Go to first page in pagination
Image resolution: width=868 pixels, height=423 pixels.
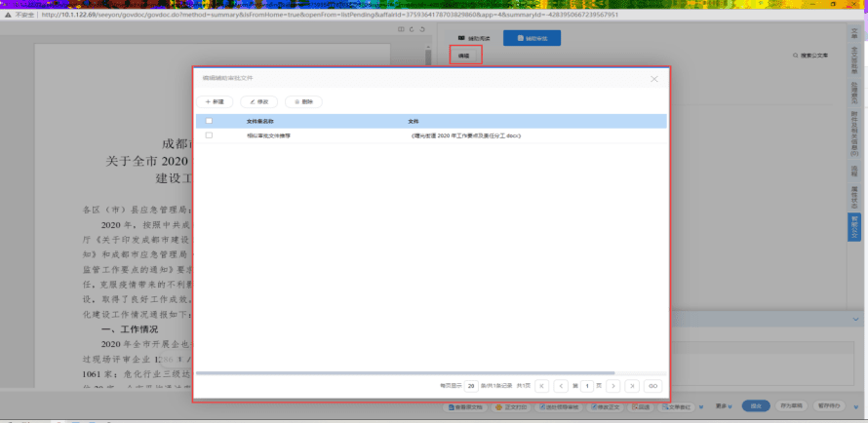542,386
